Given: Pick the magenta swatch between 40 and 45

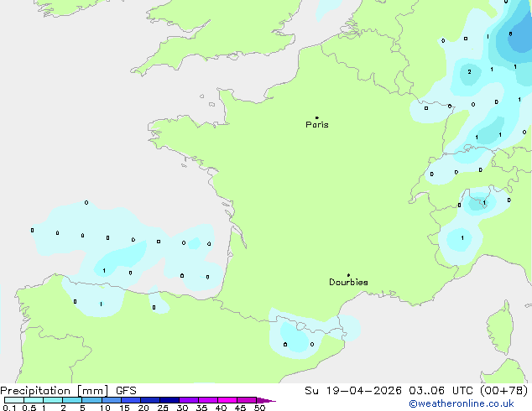Looking at the screenshot, I should (227, 400).
